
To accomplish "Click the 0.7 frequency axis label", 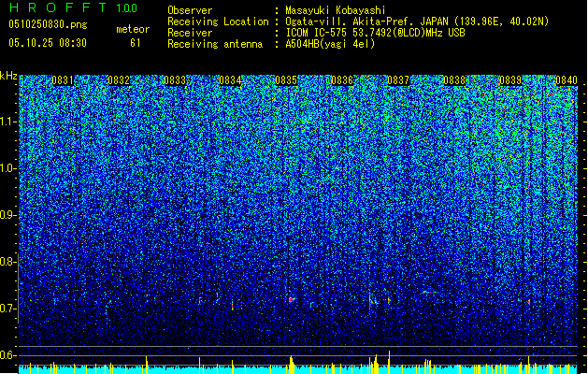I will coord(7,309).
